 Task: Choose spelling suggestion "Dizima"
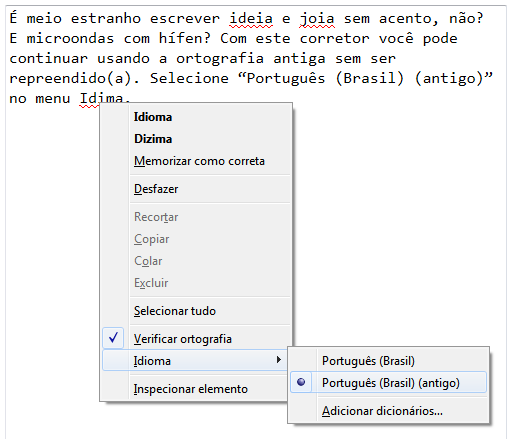click(197, 139)
